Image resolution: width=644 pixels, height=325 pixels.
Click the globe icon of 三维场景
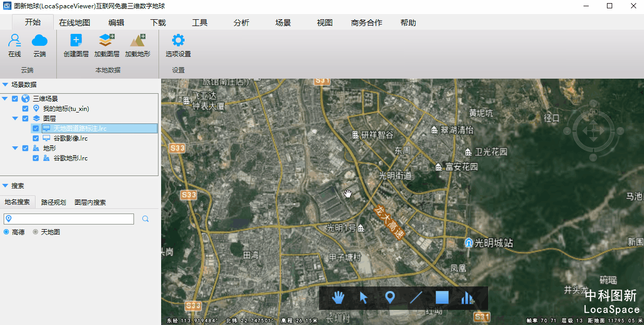pyautogui.click(x=26, y=98)
